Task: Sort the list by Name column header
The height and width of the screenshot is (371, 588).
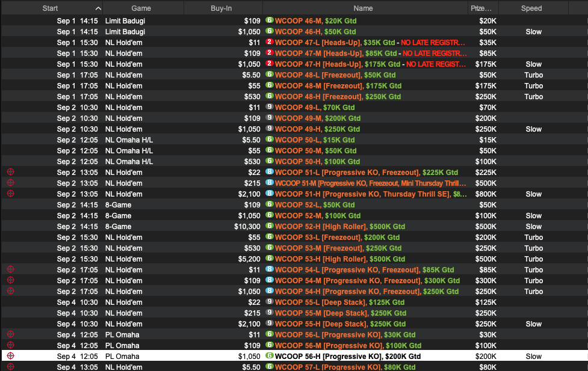Action: (363, 8)
